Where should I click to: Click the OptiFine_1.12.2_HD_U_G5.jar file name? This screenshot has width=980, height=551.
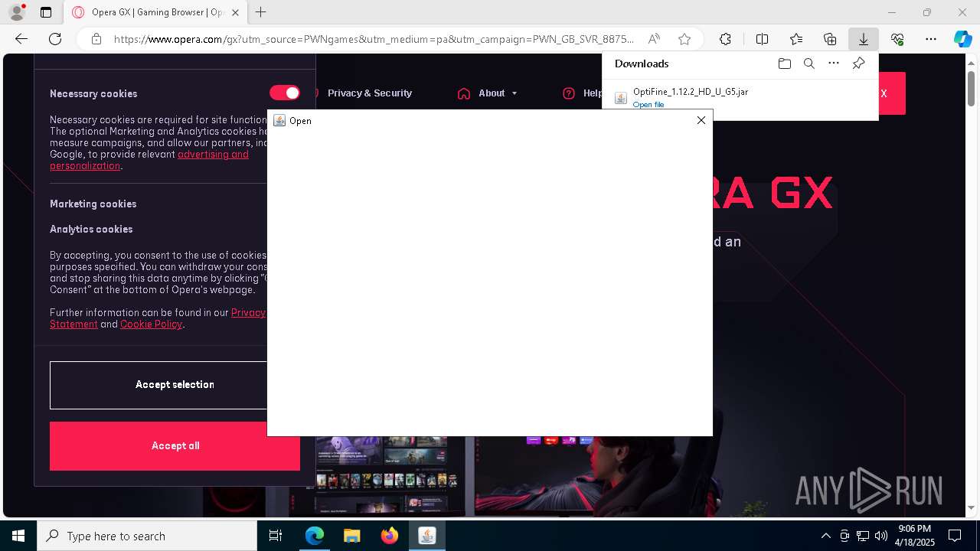pos(691,91)
